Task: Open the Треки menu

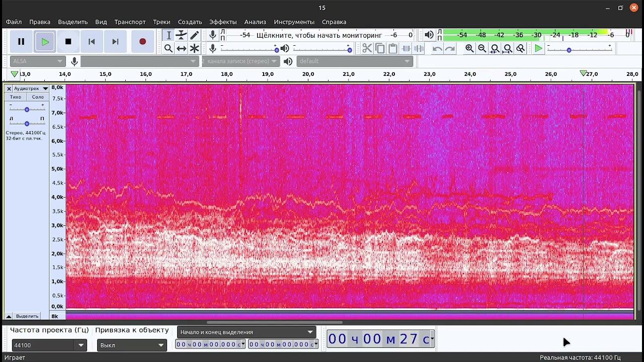Action: [162, 22]
